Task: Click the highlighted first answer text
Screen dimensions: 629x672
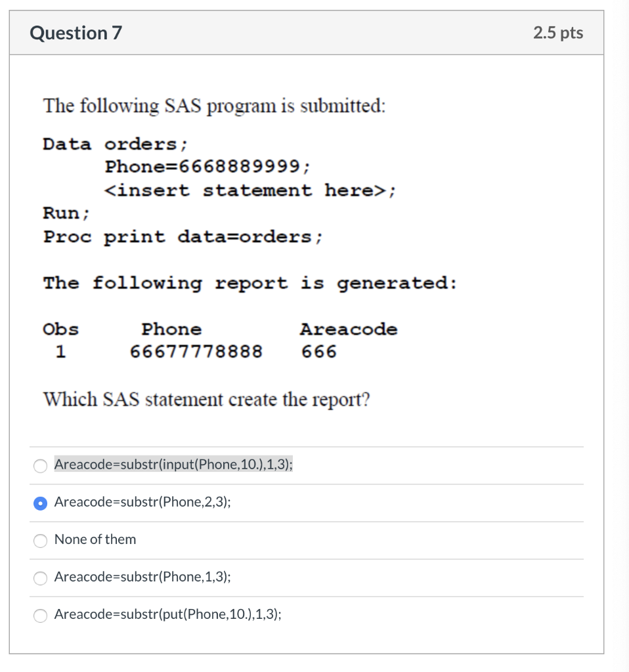Action: point(175,465)
